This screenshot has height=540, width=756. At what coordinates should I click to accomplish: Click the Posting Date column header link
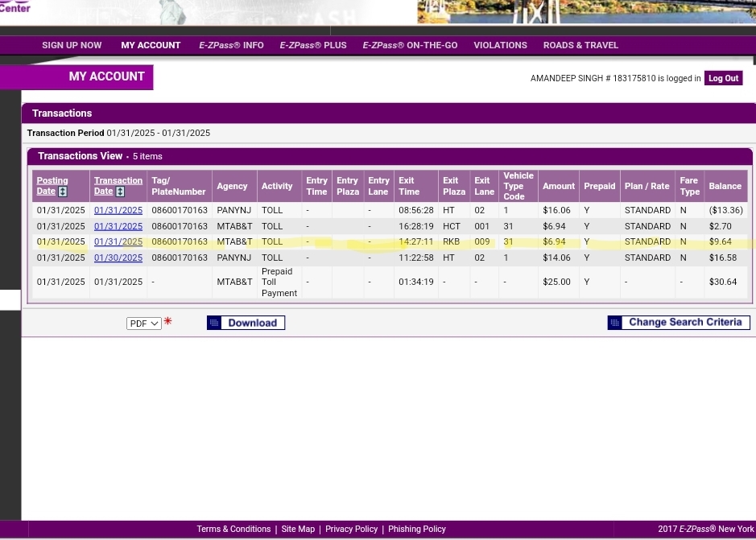tap(52, 186)
